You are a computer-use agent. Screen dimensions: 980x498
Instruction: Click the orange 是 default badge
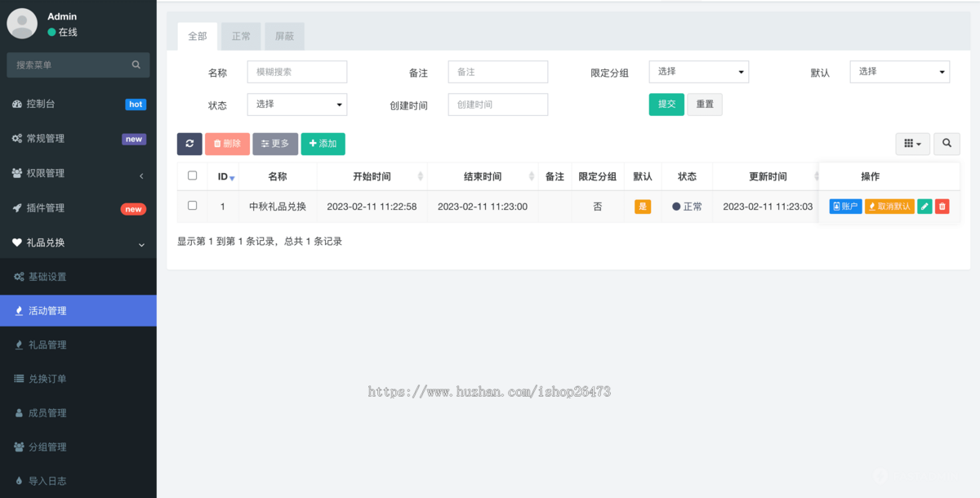tap(643, 207)
